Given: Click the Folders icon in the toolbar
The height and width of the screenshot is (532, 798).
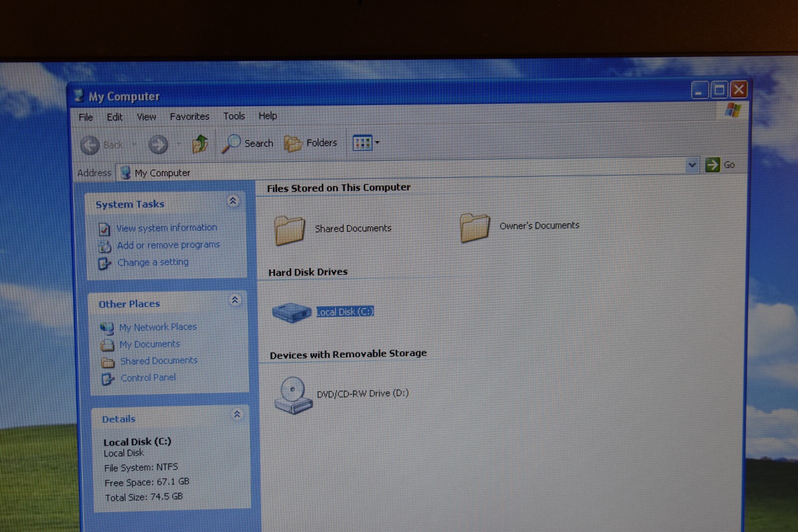Looking at the screenshot, I should pos(293,144).
